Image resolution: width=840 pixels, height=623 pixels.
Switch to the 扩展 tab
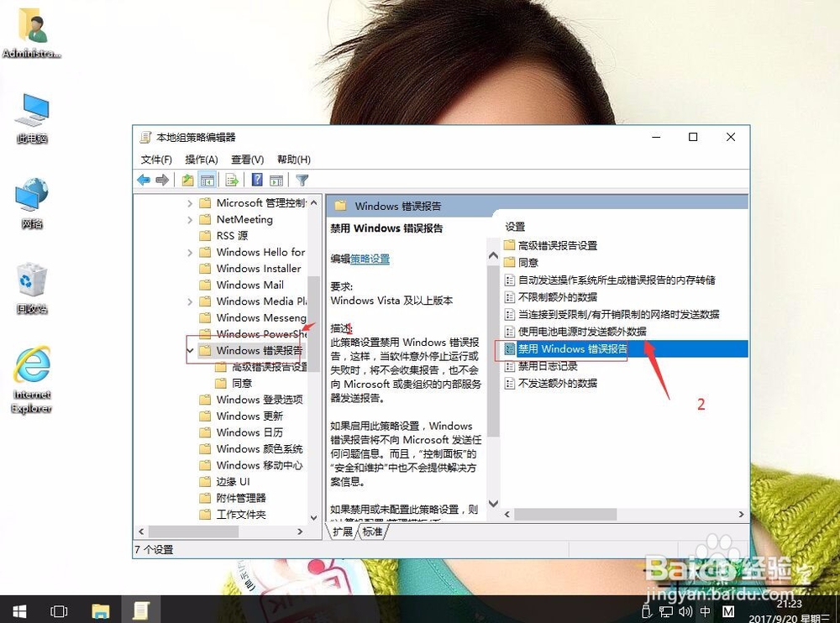click(342, 531)
